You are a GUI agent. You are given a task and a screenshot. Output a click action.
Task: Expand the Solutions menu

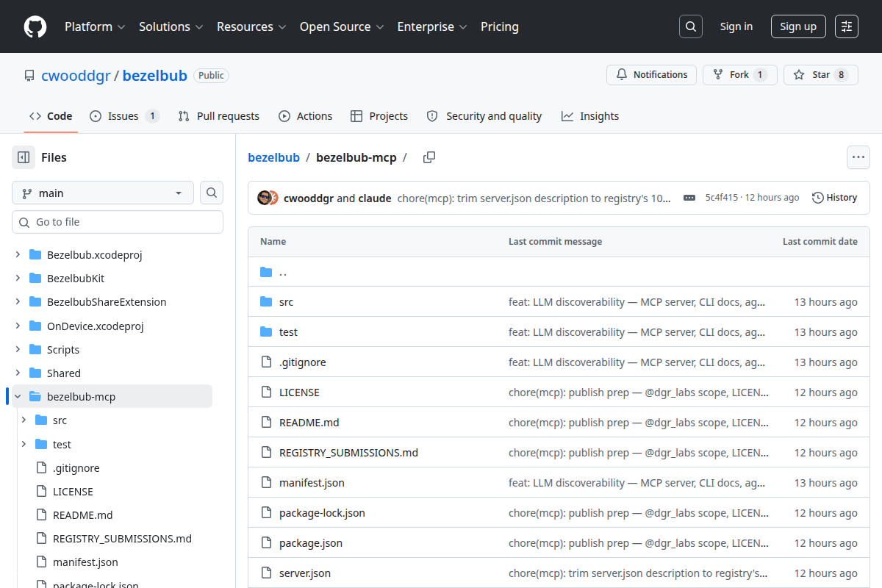click(x=171, y=26)
